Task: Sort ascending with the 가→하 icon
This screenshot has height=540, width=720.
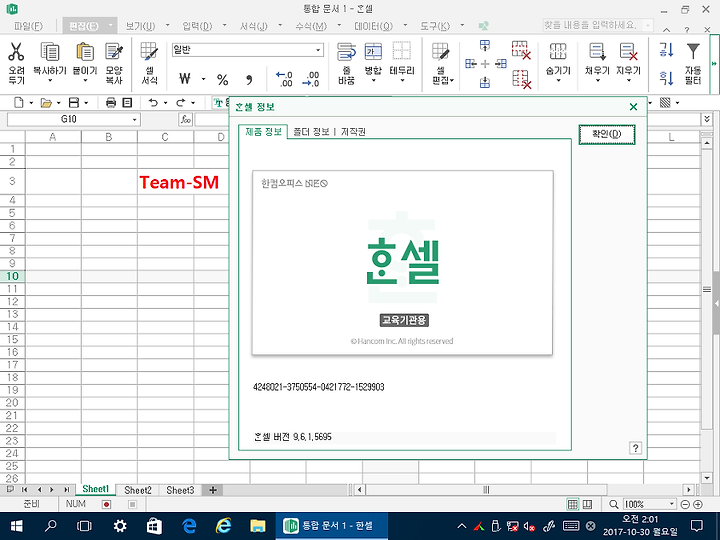Action: click(x=666, y=50)
